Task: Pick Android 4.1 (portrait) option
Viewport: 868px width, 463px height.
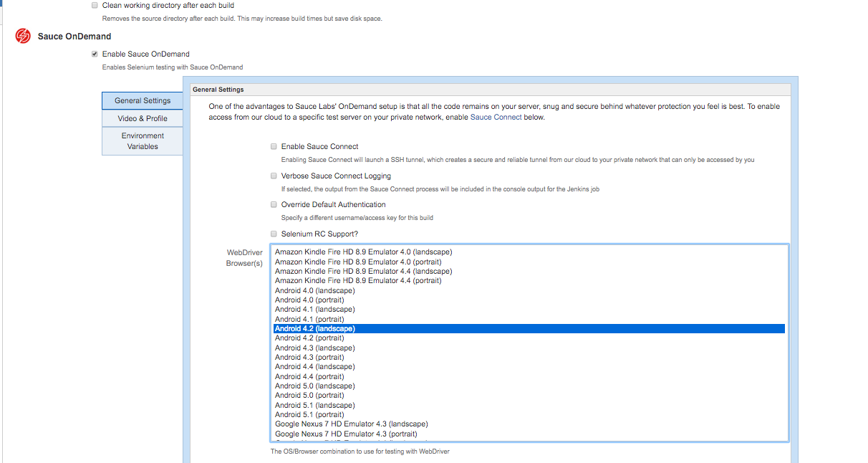Action: tap(529, 319)
